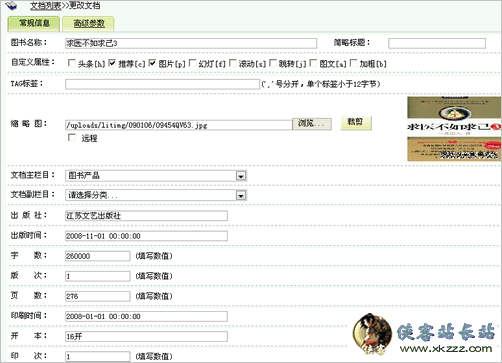Click the 浏览... button
This screenshot has height=363, width=502.
(x=312, y=124)
